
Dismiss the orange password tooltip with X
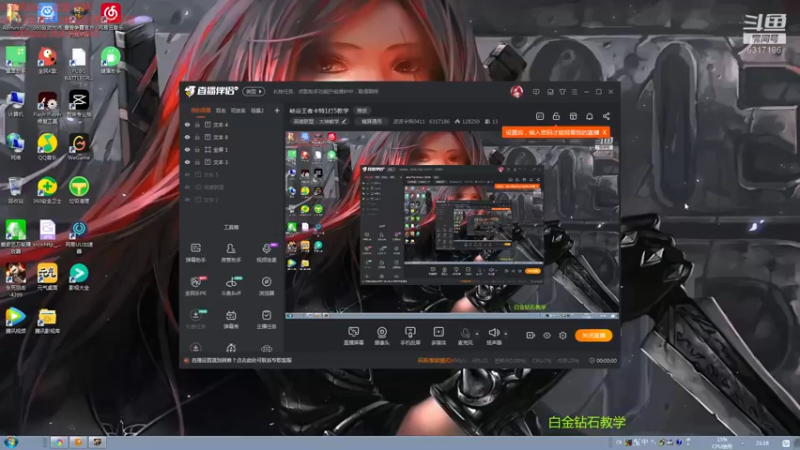pyautogui.click(x=604, y=132)
